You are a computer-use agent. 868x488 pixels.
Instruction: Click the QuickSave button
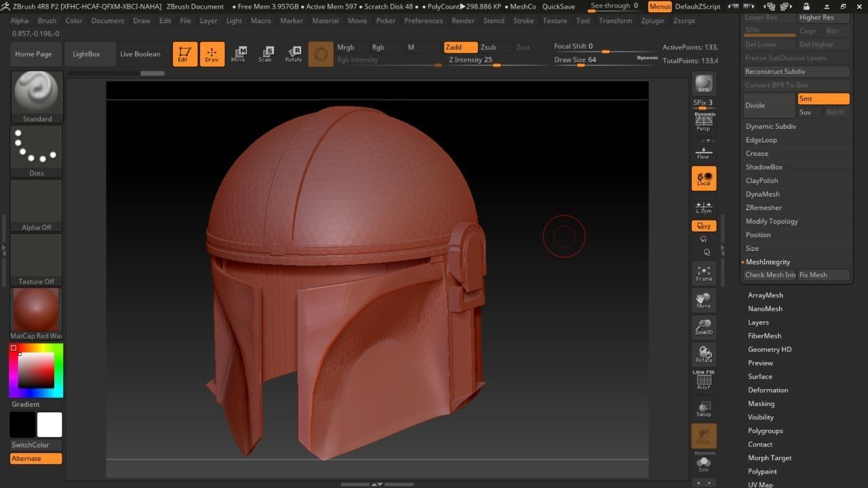(x=559, y=6)
